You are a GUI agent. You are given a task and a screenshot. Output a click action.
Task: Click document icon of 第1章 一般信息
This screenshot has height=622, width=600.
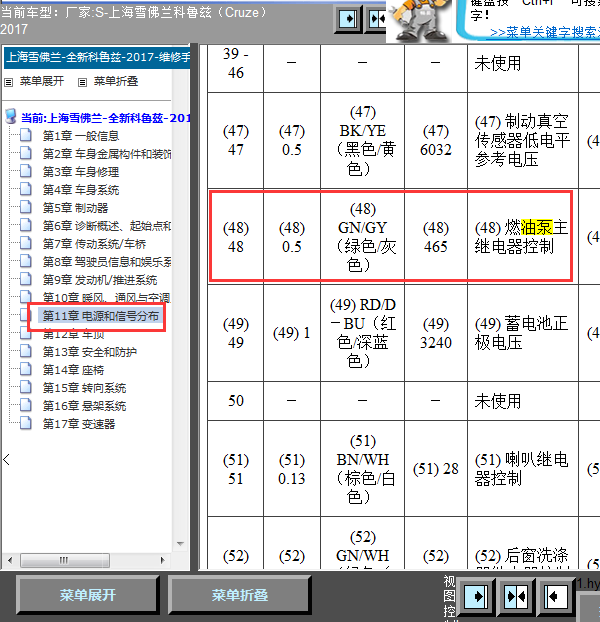(x=26, y=135)
